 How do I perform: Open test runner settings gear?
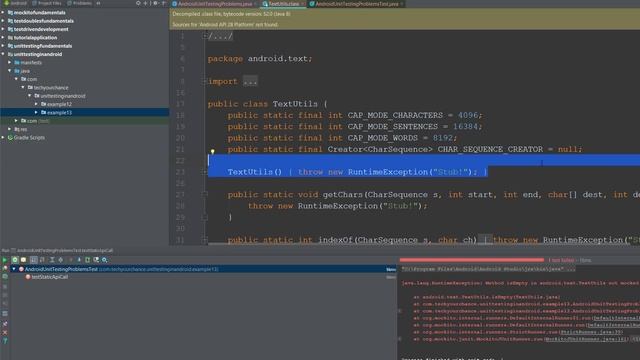point(104,260)
